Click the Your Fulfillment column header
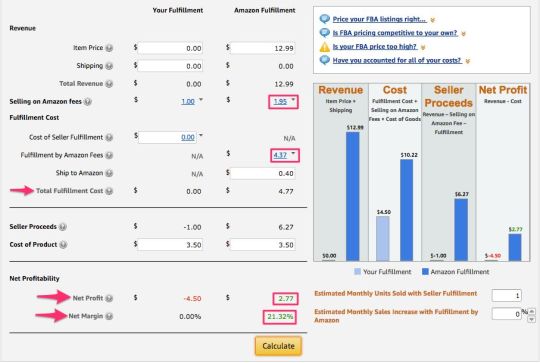The height and width of the screenshot is (363, 540). [x=178, y=10]
